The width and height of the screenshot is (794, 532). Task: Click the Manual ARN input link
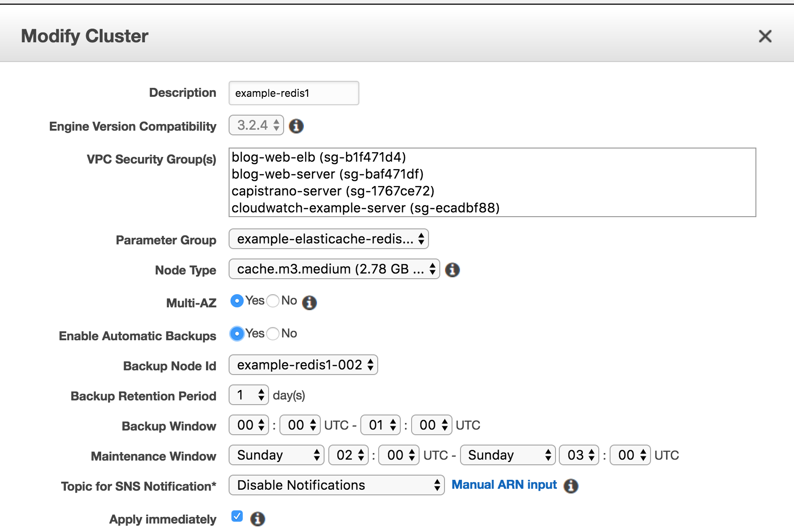504,485
